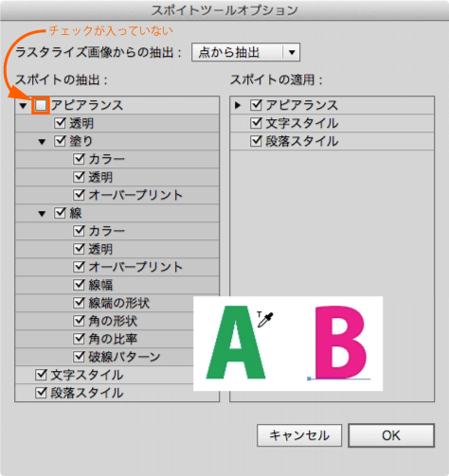
Task: Collapse the アピアランス tree in スポイトの抽出
Action: pos(23,106)
